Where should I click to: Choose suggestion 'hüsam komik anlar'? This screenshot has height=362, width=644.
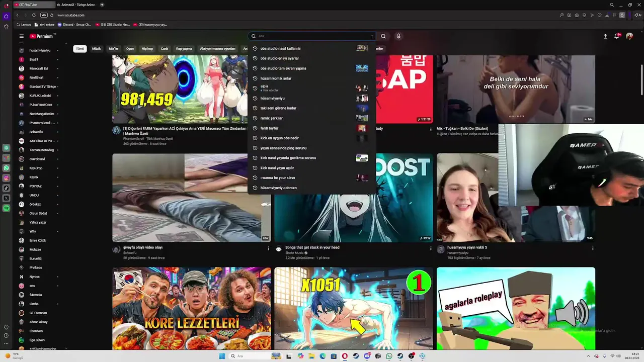click(312, 78)
